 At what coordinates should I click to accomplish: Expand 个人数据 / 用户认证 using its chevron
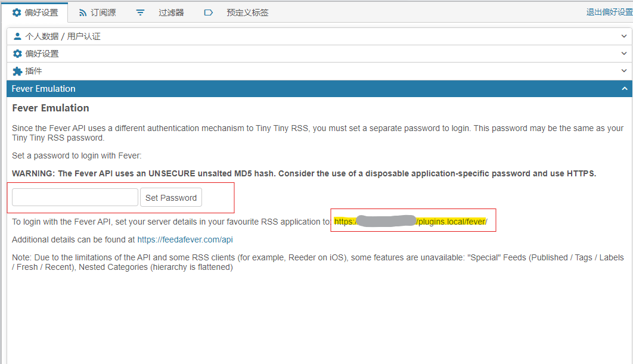pyautogui.click(x=624, y=36)
